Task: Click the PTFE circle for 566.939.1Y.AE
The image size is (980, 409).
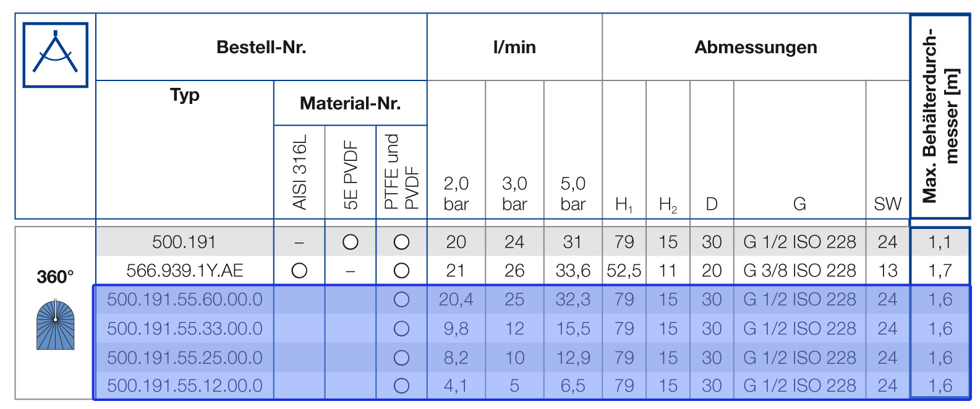Action: 401,270
